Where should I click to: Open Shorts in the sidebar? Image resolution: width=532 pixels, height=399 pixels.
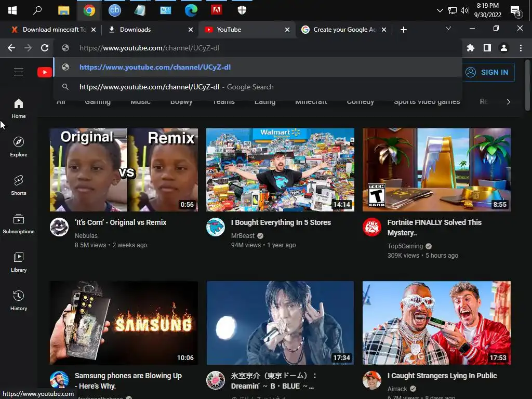coord(19,185)
